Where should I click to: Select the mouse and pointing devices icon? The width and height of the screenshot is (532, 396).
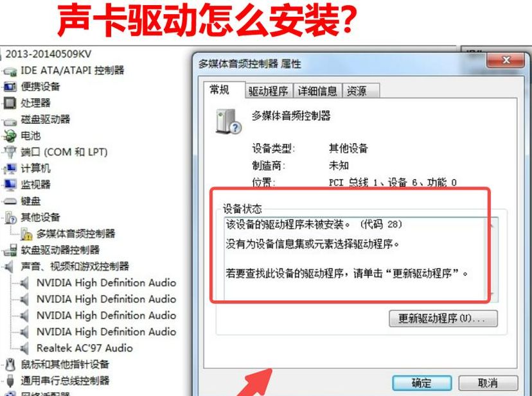coord(10,365)
